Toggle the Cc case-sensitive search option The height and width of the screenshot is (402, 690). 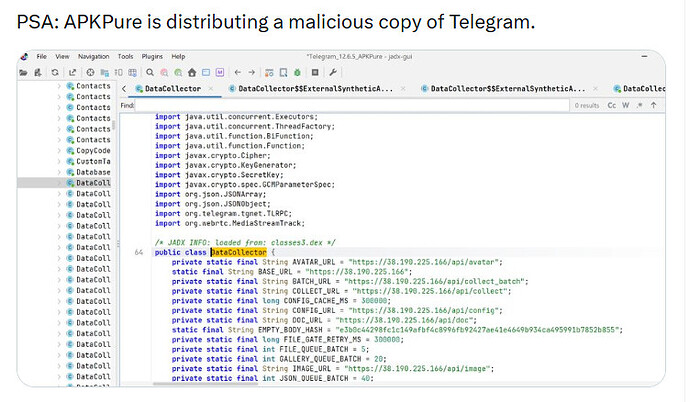pos(612,106)
